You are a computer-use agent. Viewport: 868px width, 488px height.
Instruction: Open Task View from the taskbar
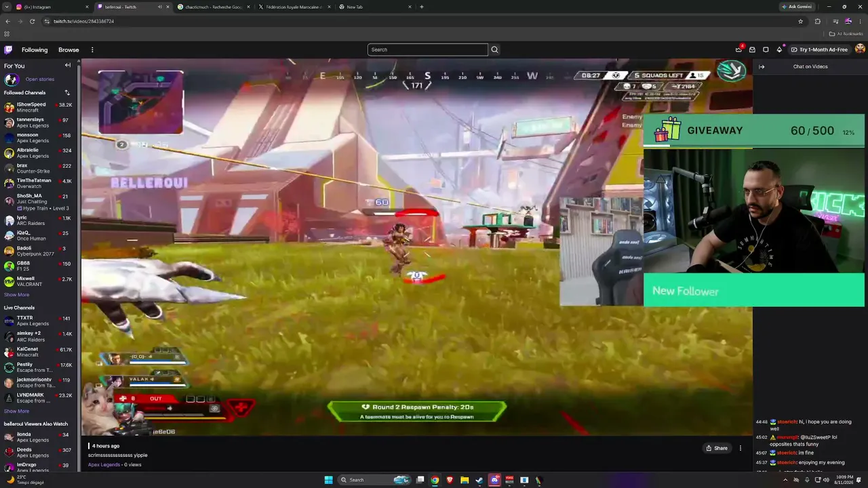click(x=420, y=480)
